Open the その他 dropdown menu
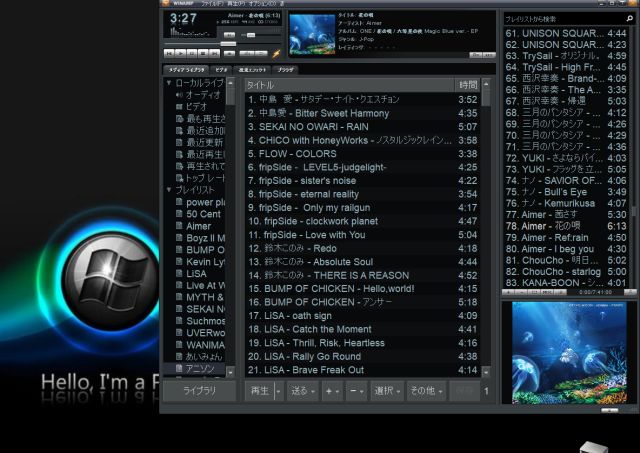Screen dimensions: 640x453 (426, 391)
